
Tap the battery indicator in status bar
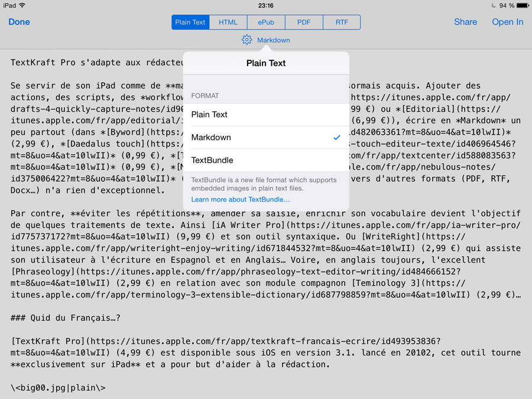(523, 5)
